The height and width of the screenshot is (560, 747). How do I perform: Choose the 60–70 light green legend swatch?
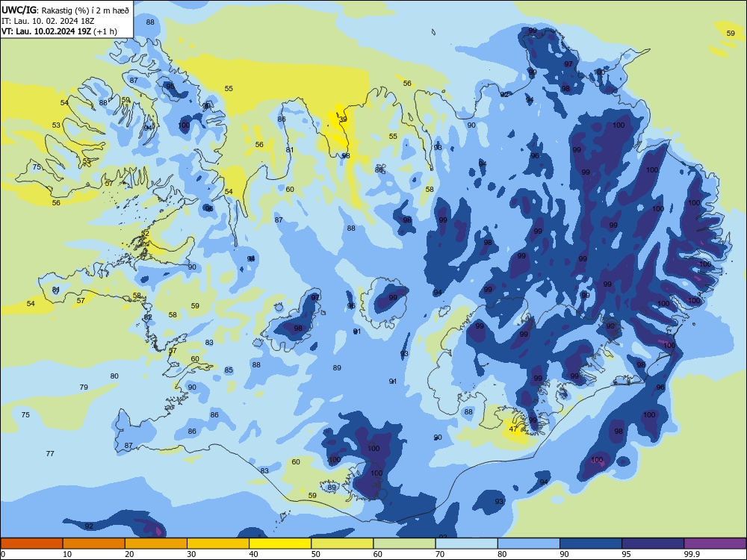pyautogui.click(x=404, y=544)
